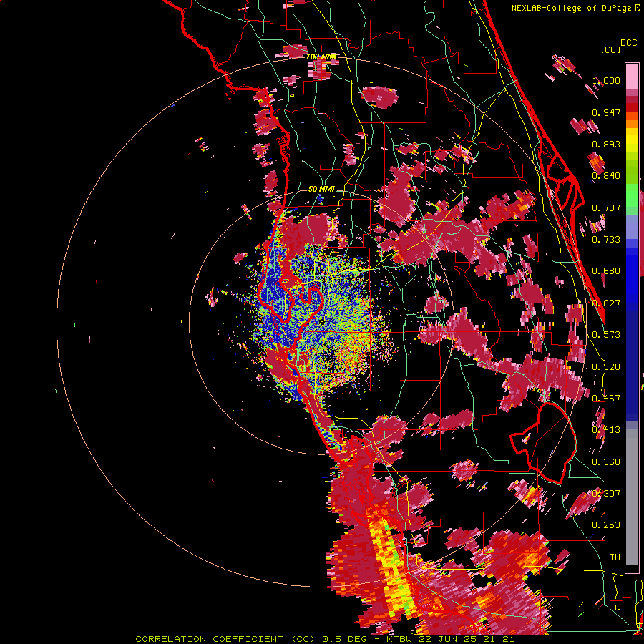
Task: Pick the yellow color bar segment
Action: coord(632,141)
